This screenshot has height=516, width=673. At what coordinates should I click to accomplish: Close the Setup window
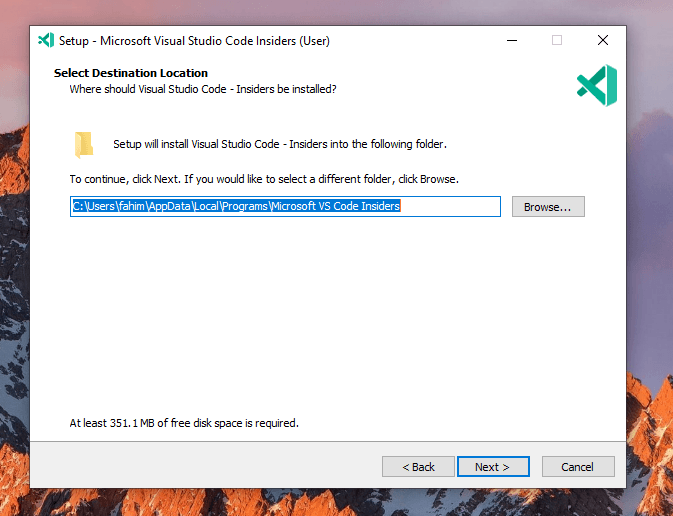pos(603,40)
